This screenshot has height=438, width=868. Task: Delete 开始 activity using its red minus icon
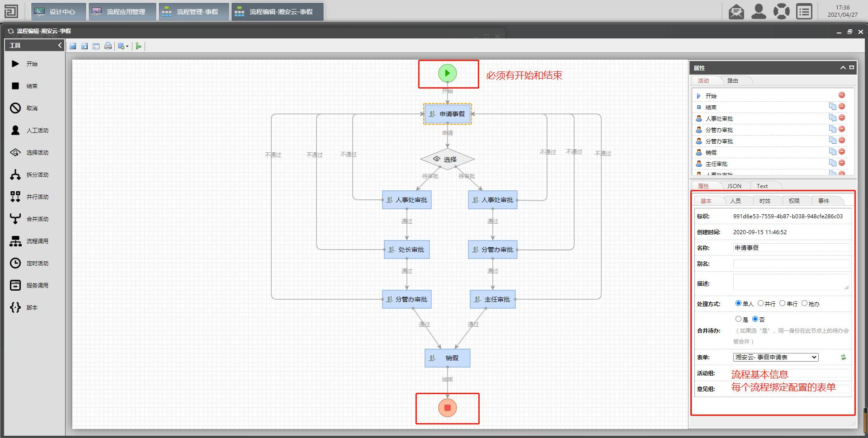point(842,95)
